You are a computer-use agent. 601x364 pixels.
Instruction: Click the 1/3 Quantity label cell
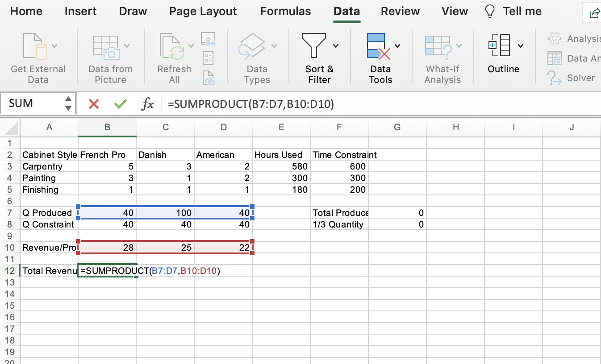(339, 224)
